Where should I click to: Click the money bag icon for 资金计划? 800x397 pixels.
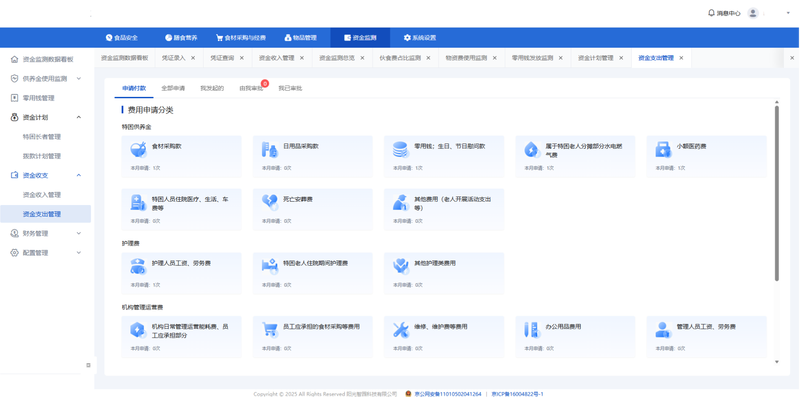pos(14,117)
